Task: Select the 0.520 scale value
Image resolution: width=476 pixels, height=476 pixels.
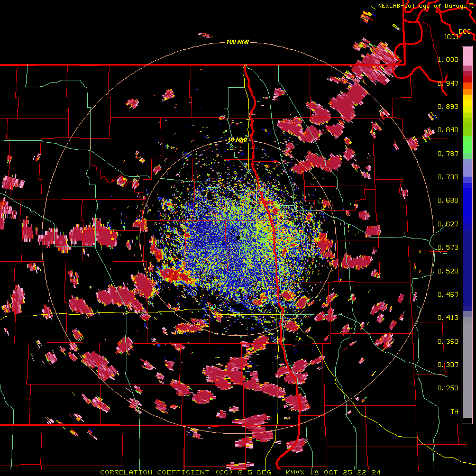Action: (x=448, y=271)
